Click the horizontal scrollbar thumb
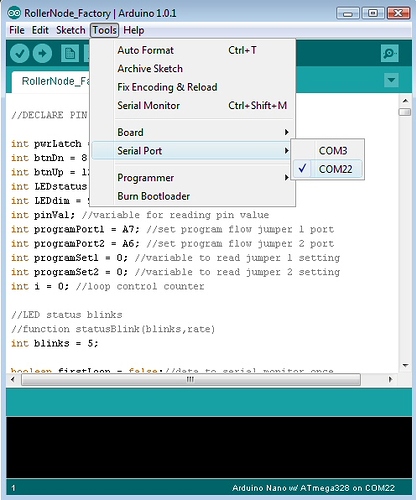The height and width of the screenshot is (500, 416). tap(191, 379)
